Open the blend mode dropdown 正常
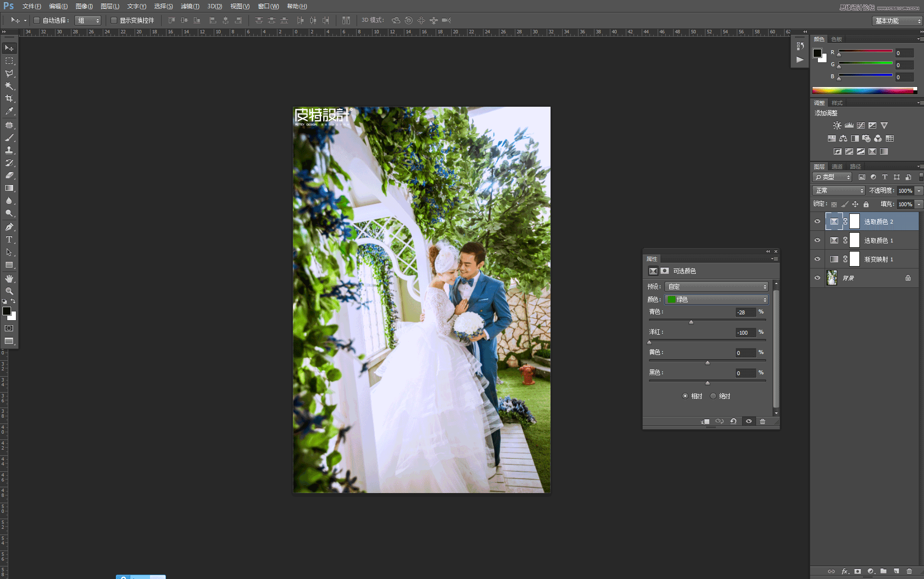 click(839, 191)
